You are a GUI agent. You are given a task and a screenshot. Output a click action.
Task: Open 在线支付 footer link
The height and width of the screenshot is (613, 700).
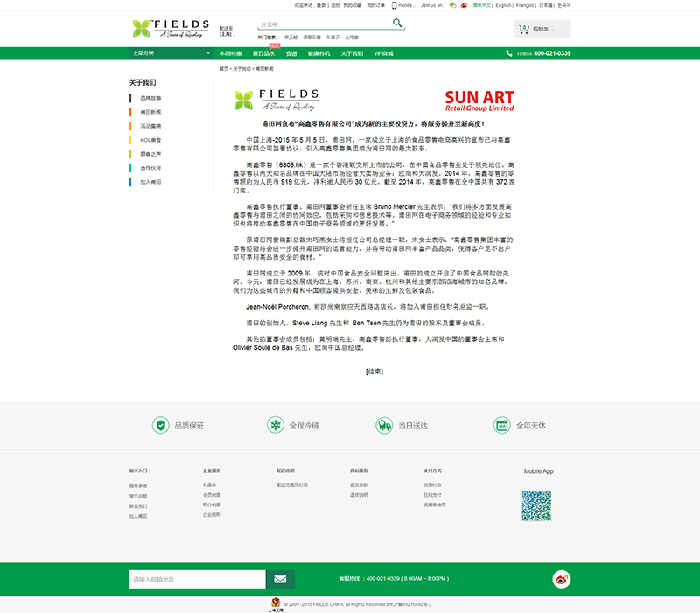tap(432, 495)
